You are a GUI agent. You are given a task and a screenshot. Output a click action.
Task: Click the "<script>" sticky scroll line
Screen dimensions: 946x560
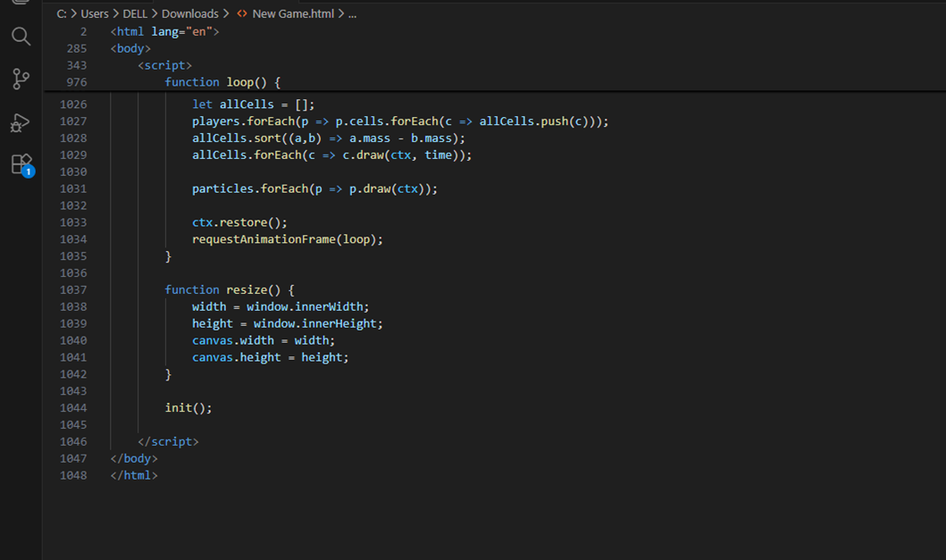(165, 64)
